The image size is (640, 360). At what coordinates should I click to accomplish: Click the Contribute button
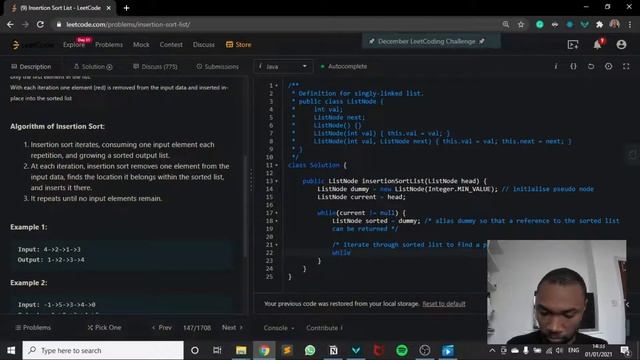pyautogui.click(x=324, y=328)
